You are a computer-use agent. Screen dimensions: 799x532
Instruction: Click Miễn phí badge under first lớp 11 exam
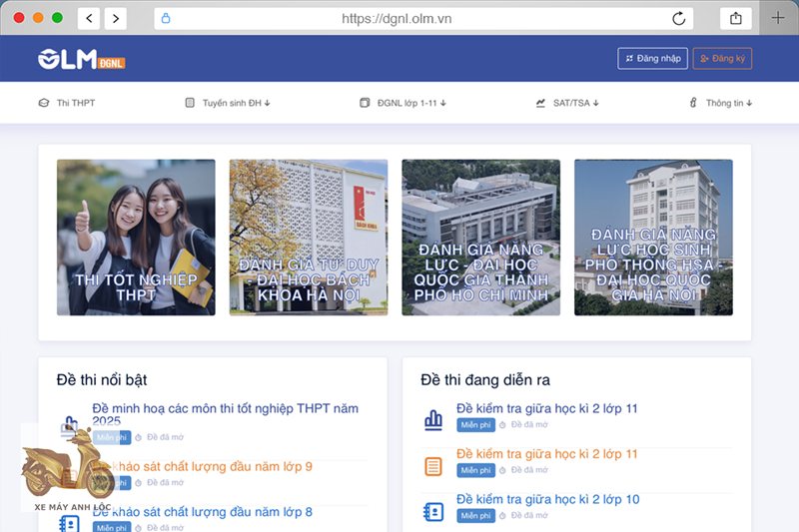pos(476,424)
